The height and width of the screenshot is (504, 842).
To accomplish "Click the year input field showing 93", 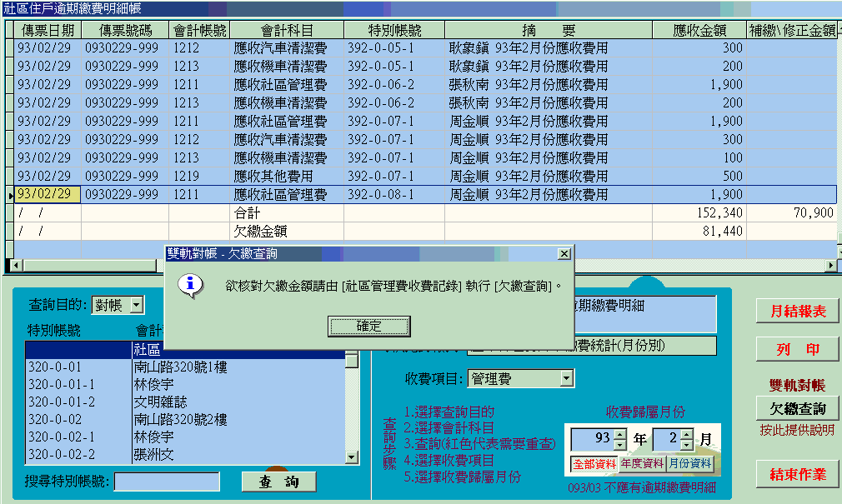I will point(592,439).
